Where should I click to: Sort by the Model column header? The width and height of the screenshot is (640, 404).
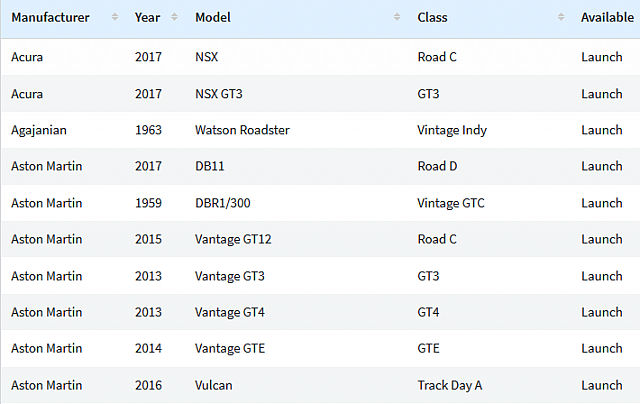(x=213, y=18)
